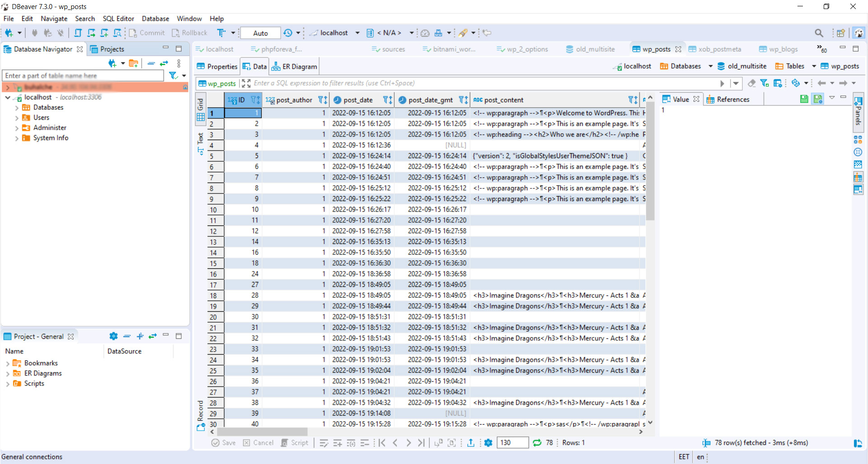Open the SQL Editor toolbar icon
Image resolution: width=868 pixels, height=464 pixels.
(x=78, y=33)
